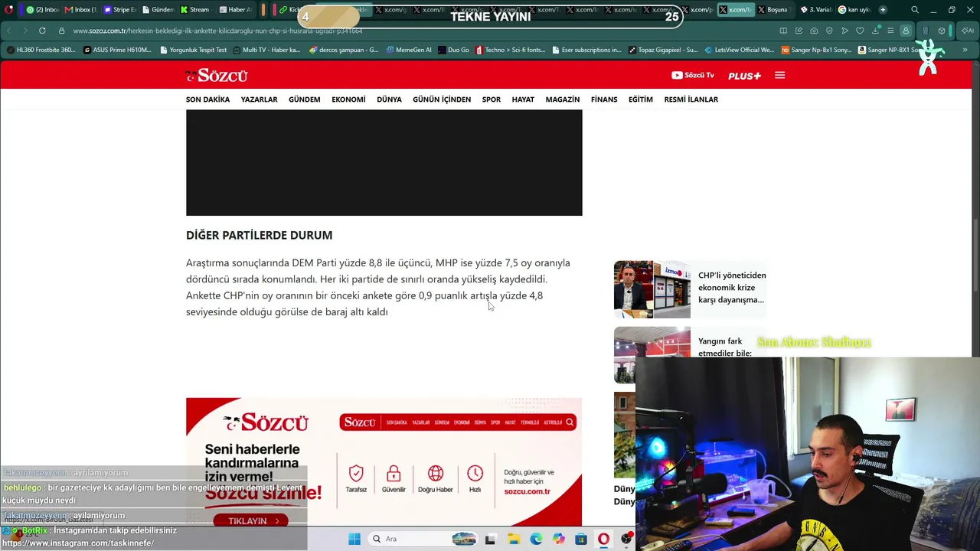Click the Hızlı clock icon in the banner
Viewport: 980px width, 551px height.
(475, 474)
